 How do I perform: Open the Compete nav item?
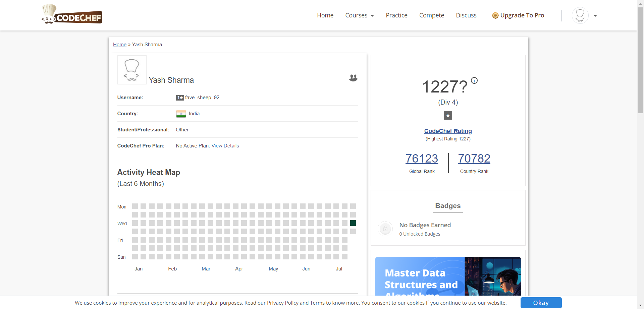[431, 15]
